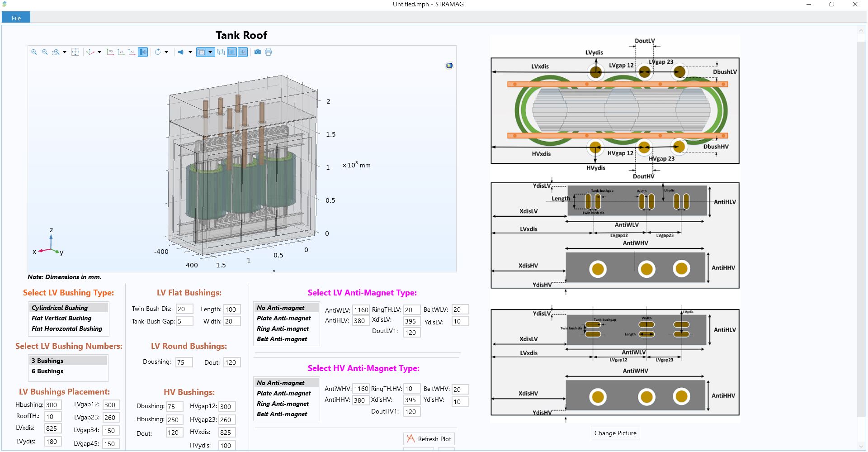Click the right-side vertical scrollbar

click(861, 226)
